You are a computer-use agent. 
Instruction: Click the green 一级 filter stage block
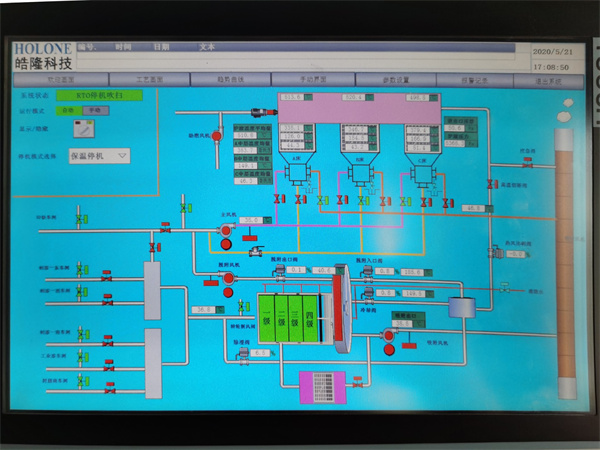click(267, 320)
